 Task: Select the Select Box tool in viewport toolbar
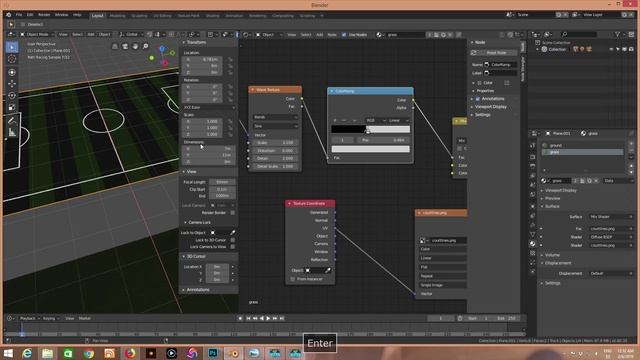tap(12, 47)
